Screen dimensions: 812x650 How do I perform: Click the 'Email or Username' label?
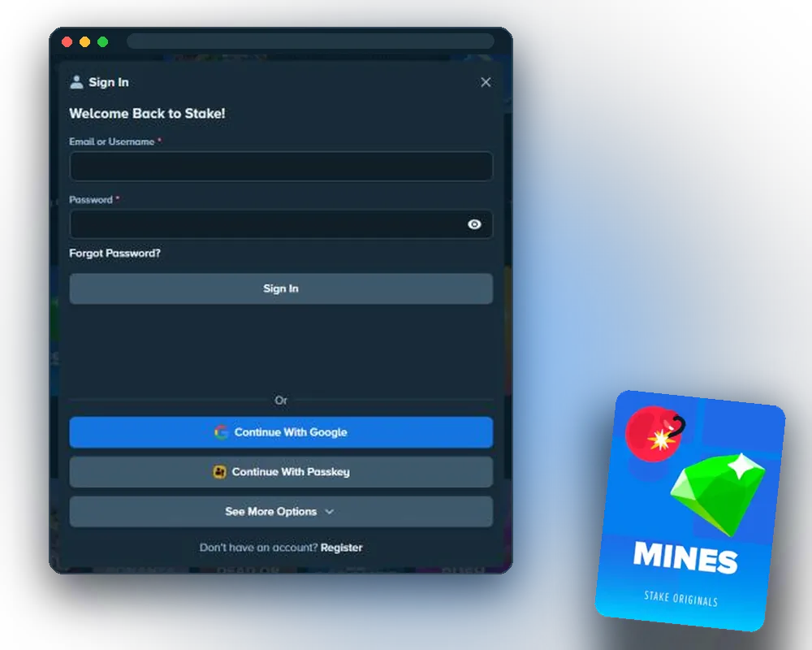112,141
